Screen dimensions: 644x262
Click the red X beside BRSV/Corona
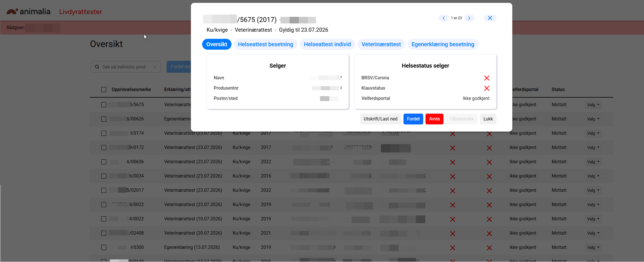coord(487,78)
